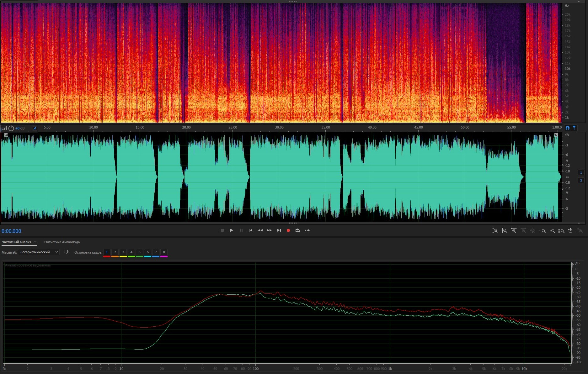Select the Частотный анализ tab
588x374 pixels.
point(16,242)
